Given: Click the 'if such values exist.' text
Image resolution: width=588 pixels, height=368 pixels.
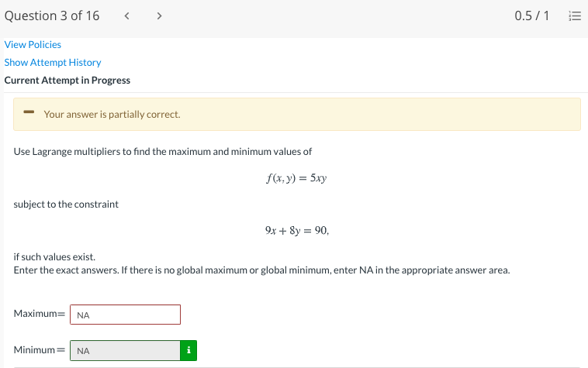Looking at the screenshot, I should (54, 256).
